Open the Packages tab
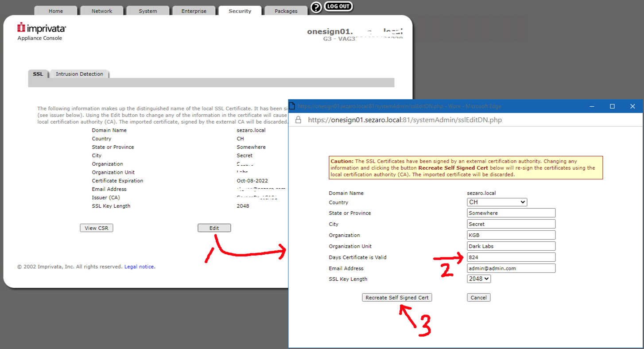 tap(286, 11)
